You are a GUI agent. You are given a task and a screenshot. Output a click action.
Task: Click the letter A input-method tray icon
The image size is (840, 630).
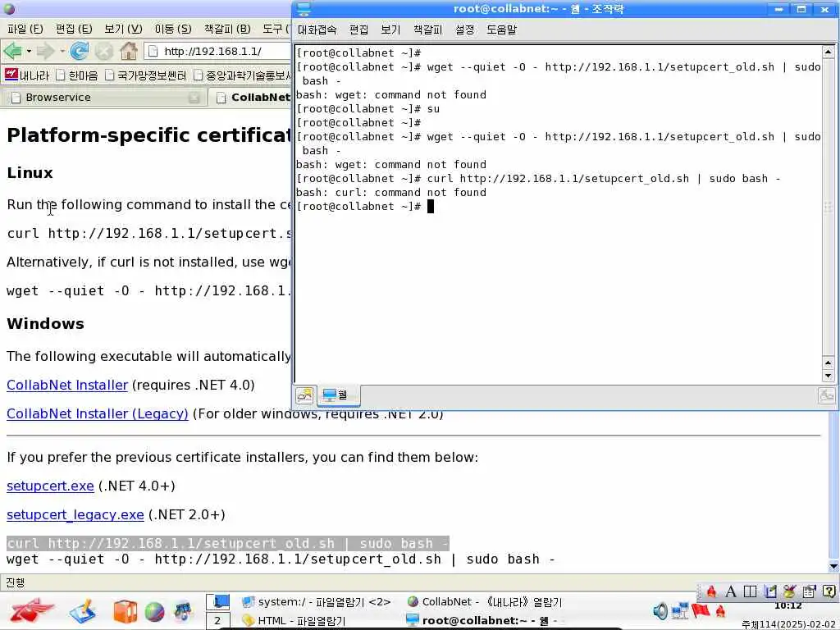click(731, 591)
